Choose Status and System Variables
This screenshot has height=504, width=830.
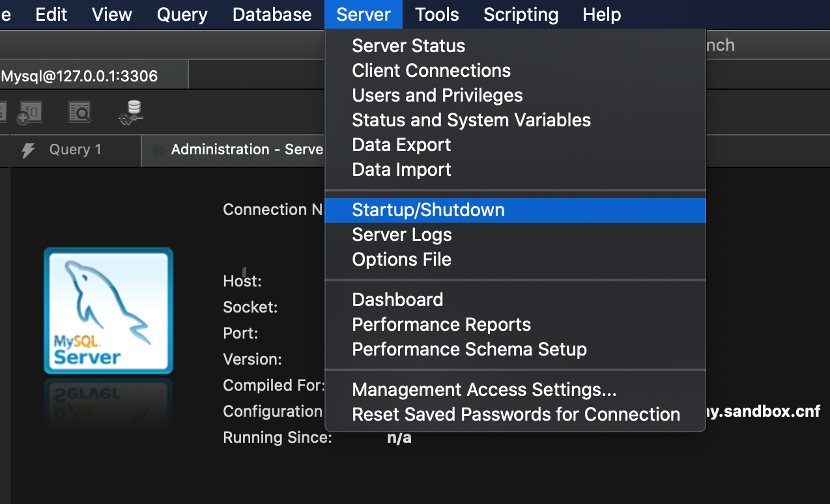point(471,120)
